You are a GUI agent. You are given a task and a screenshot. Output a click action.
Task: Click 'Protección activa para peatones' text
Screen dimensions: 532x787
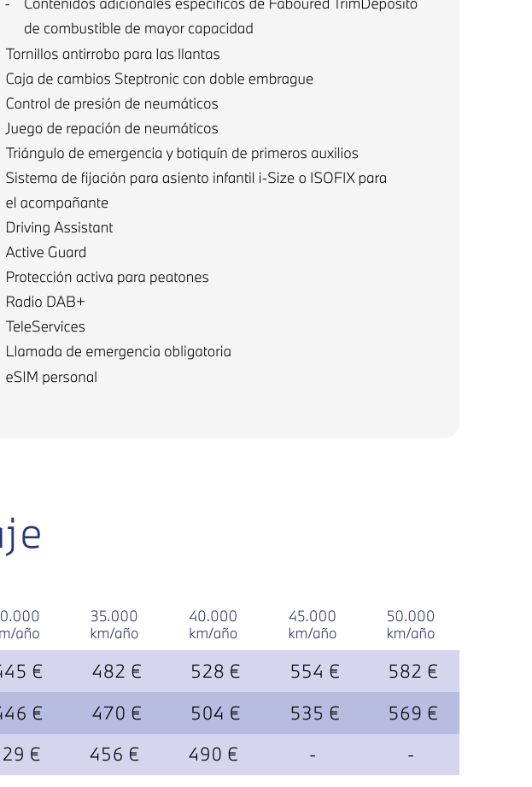tap(108, 278)
